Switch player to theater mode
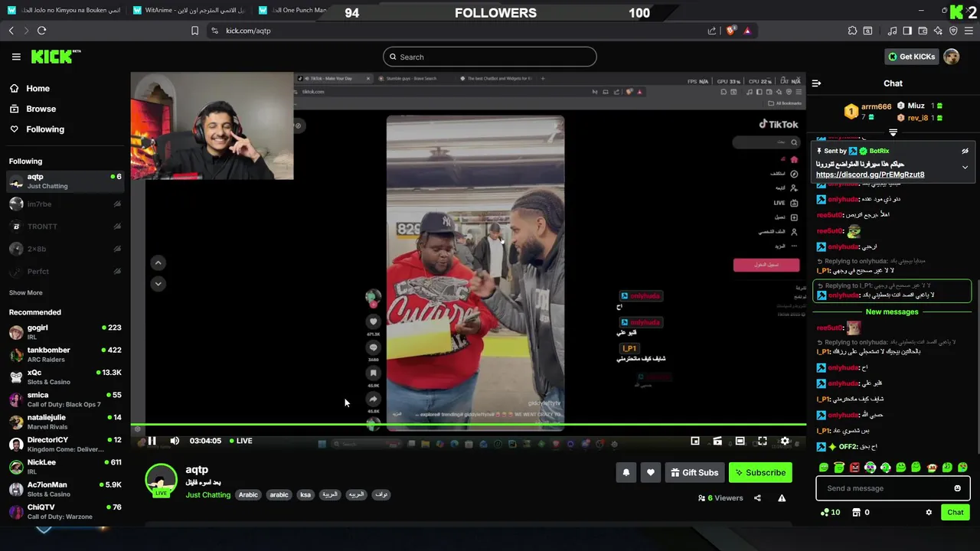This screenshot has width=980, height=551. tap(740, 441)
